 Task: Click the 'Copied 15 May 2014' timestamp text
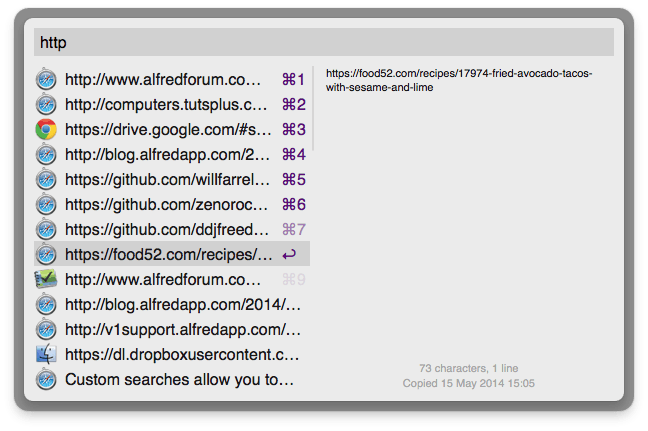coord(469,383)
